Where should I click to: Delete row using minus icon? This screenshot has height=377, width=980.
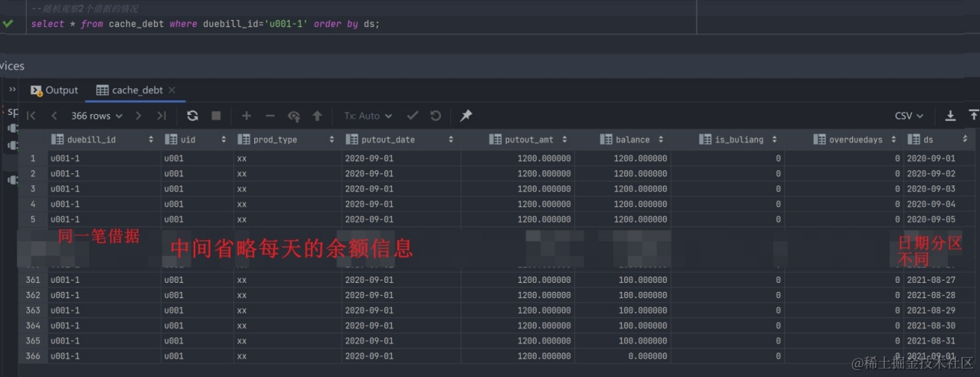click(270, 116)
